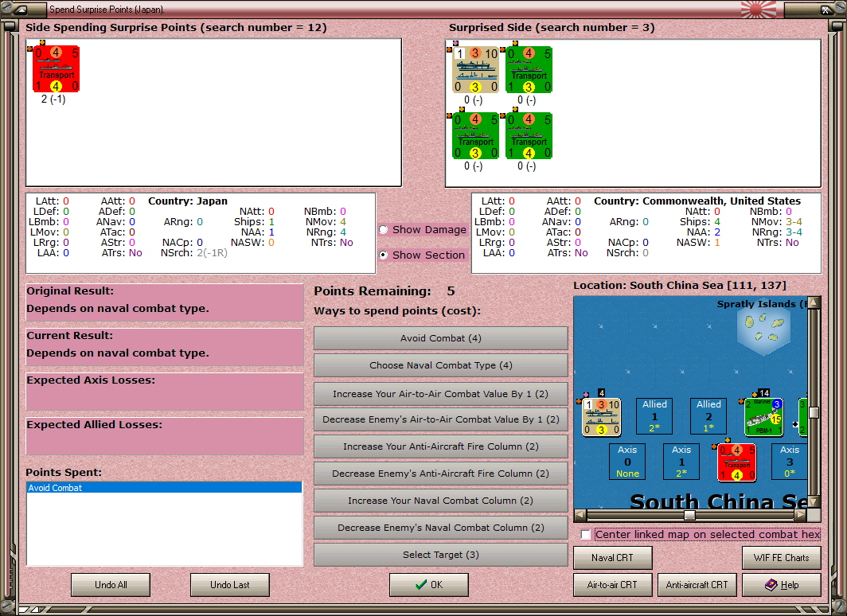
Task: Click the red Transport counter on the map
Action: point(737,462)
